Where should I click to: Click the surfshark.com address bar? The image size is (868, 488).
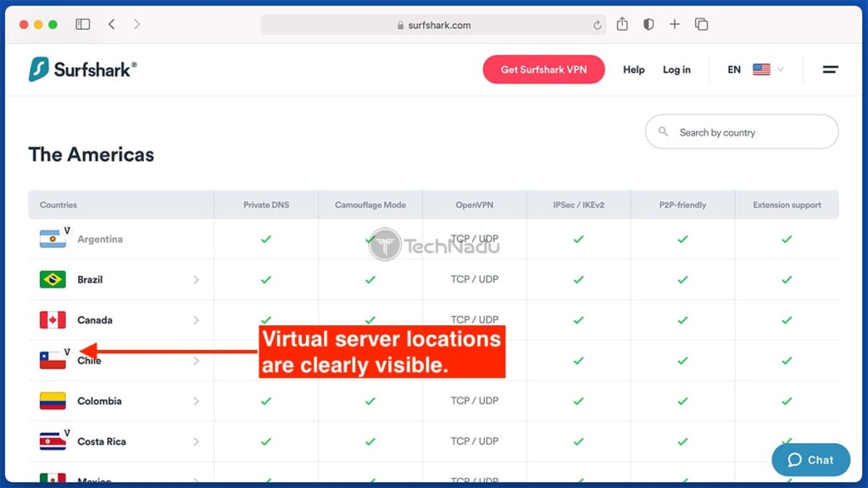tap(433, 25)
